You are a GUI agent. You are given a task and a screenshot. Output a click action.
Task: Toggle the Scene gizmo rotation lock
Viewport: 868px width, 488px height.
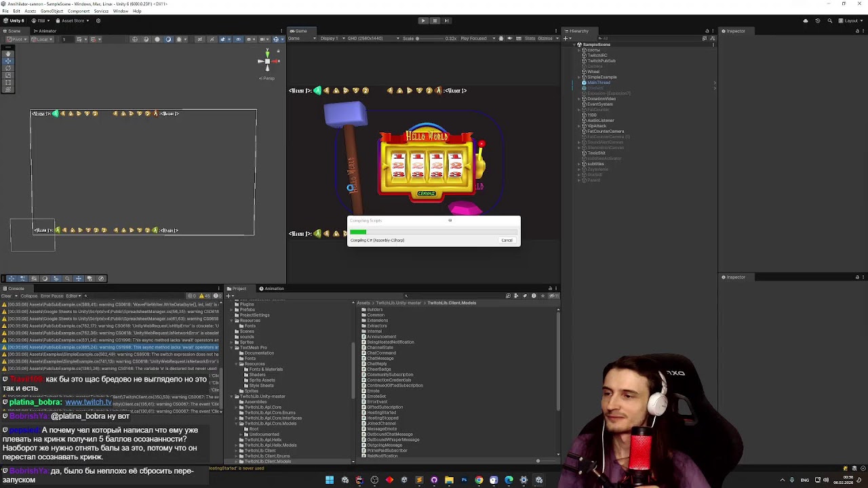coord(277,50)
